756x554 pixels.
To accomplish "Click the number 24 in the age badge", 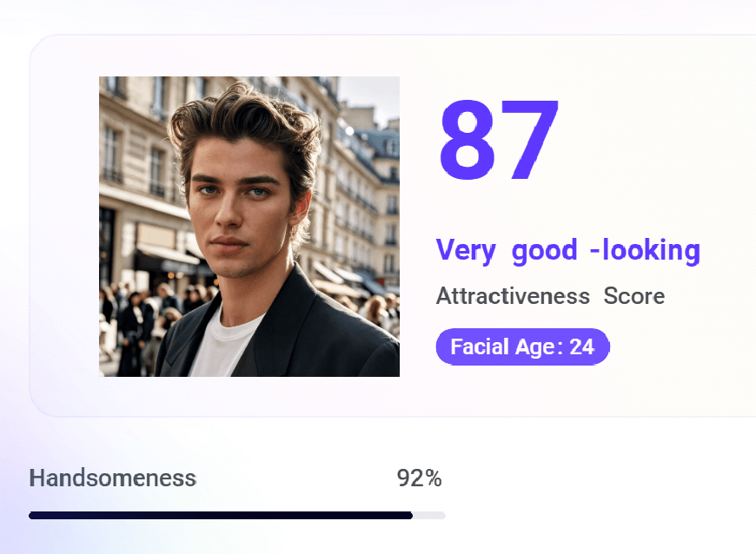I will [581, 347].
